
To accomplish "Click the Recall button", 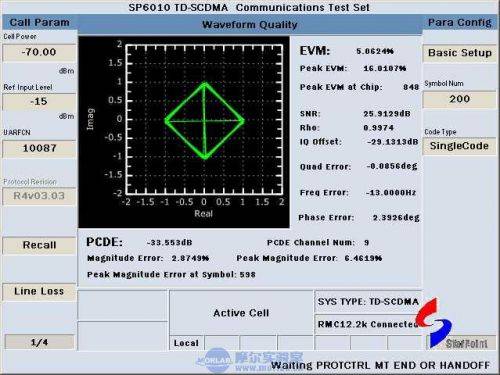I will coord(39,245).
